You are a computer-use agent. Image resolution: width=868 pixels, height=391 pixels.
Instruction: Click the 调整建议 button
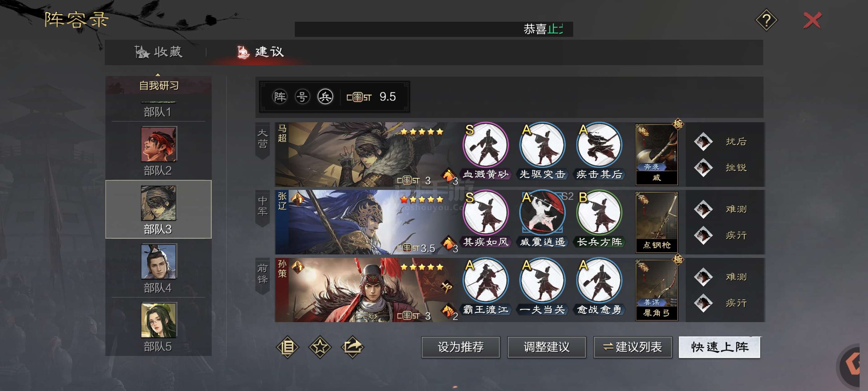coord(546,347)
